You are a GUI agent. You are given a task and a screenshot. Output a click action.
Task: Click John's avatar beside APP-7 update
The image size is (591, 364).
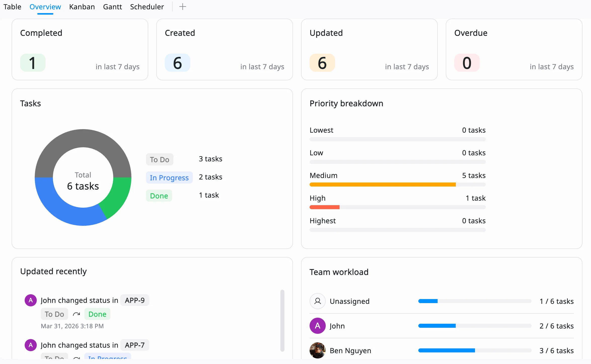[x=31, y=345]
